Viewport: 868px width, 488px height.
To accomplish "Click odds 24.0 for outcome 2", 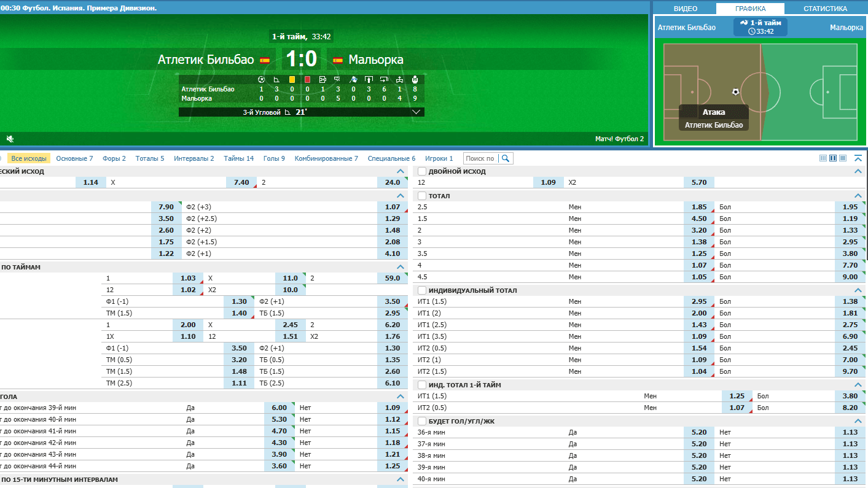I will [393, 182].
